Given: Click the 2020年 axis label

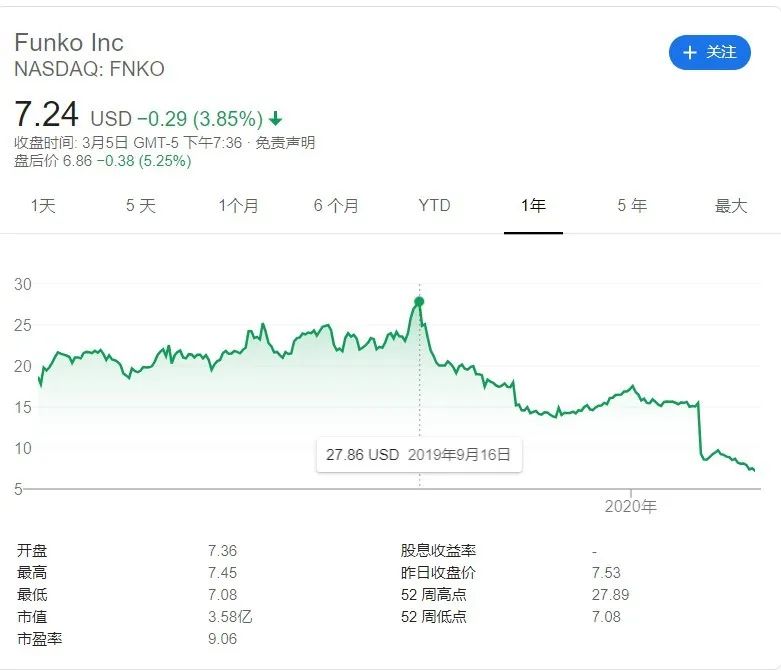Looking at the screenshot, I should pos(631,507).
